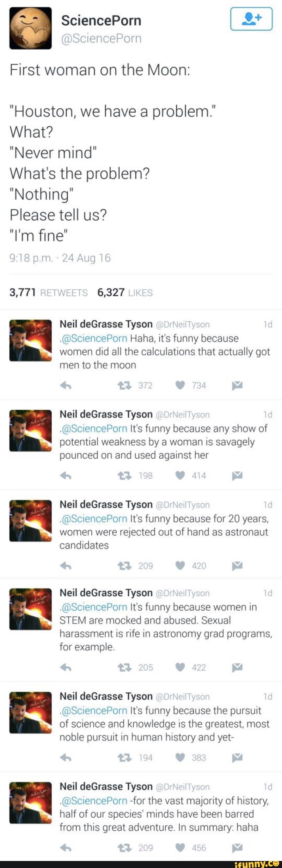Retweet the 'astronaut candidates' tweet

(124, 566)
